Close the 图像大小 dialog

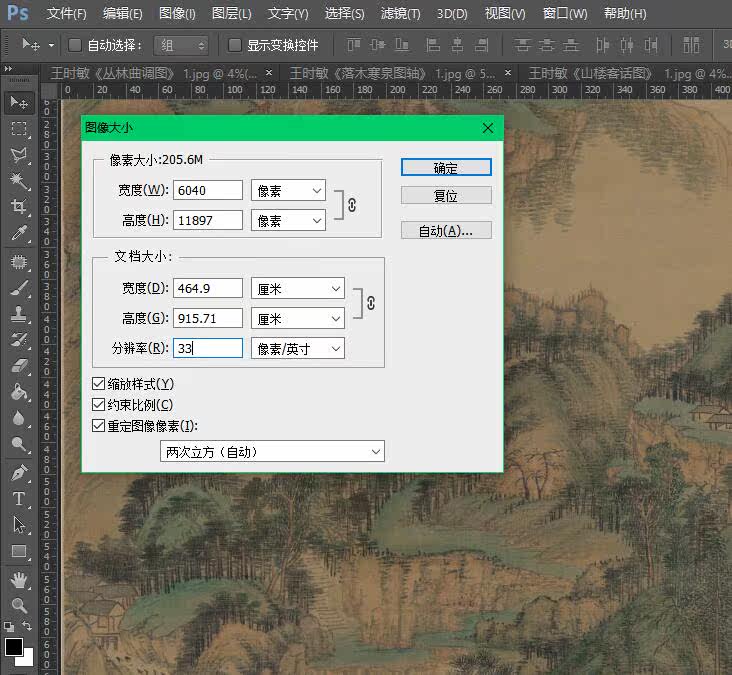(x=488, y=128)
